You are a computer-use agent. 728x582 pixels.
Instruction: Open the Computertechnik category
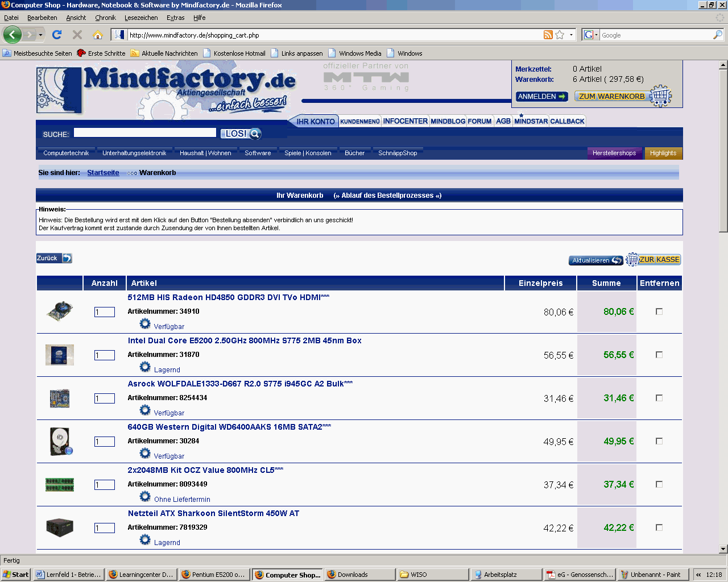tap(66, 153)
